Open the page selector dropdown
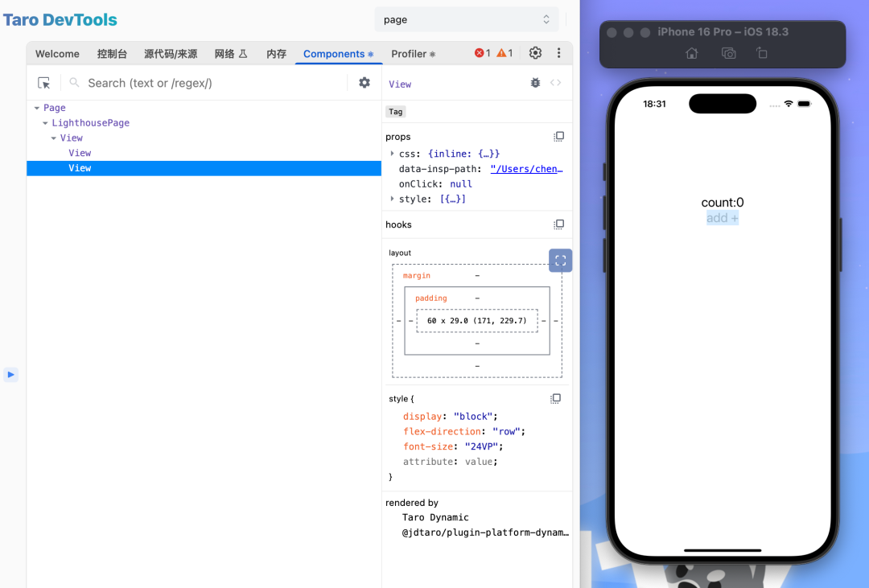This screenshot has width=869, height=588. pos(467,19)
